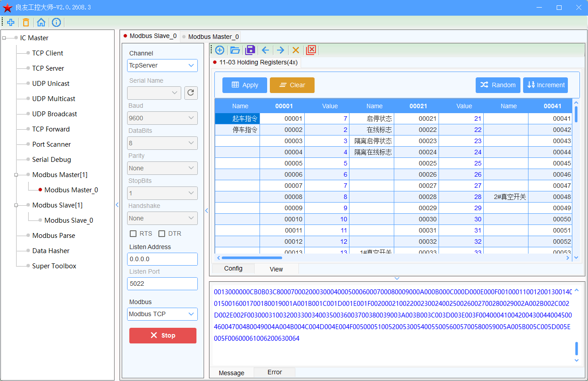
Task: Toggle the RTS checkbox
Action: point(133,233)
